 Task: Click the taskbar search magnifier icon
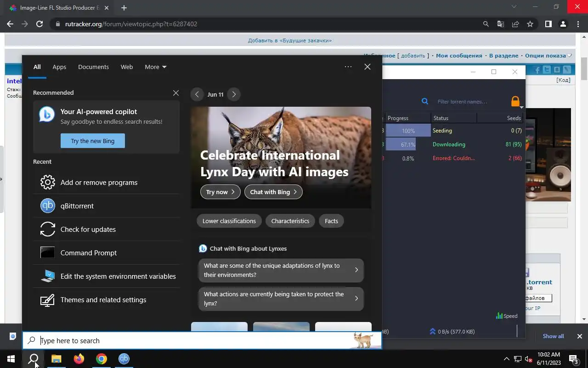[x=33, y=359]
